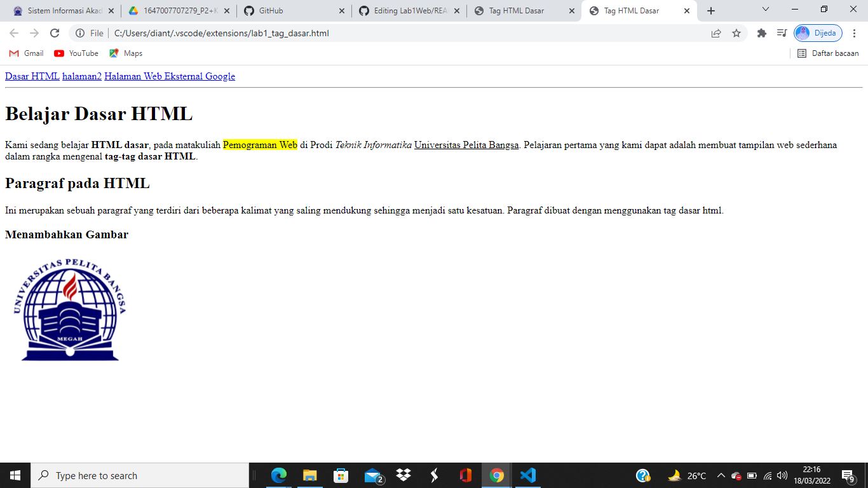This screenshot has height=488, width=868.
Task: Open the notification center icon
Action: tap(848, 475)
